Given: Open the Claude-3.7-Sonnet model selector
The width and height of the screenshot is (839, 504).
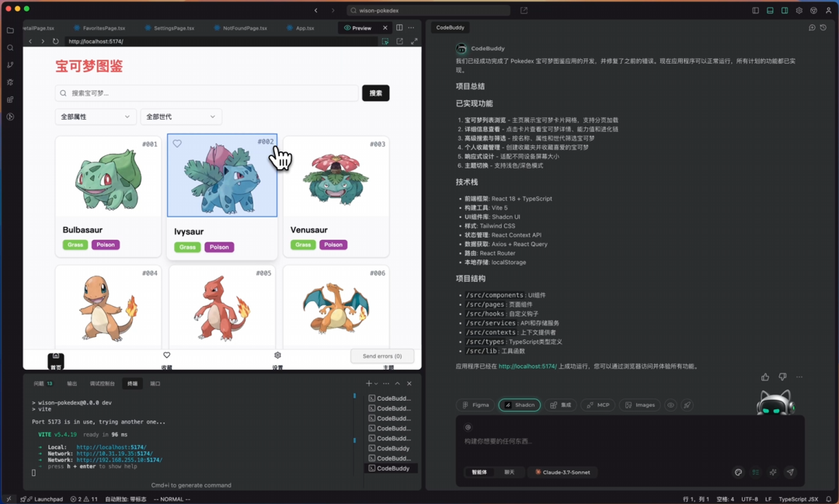Looking at the screenshot, I should click(x=562, y=472).
